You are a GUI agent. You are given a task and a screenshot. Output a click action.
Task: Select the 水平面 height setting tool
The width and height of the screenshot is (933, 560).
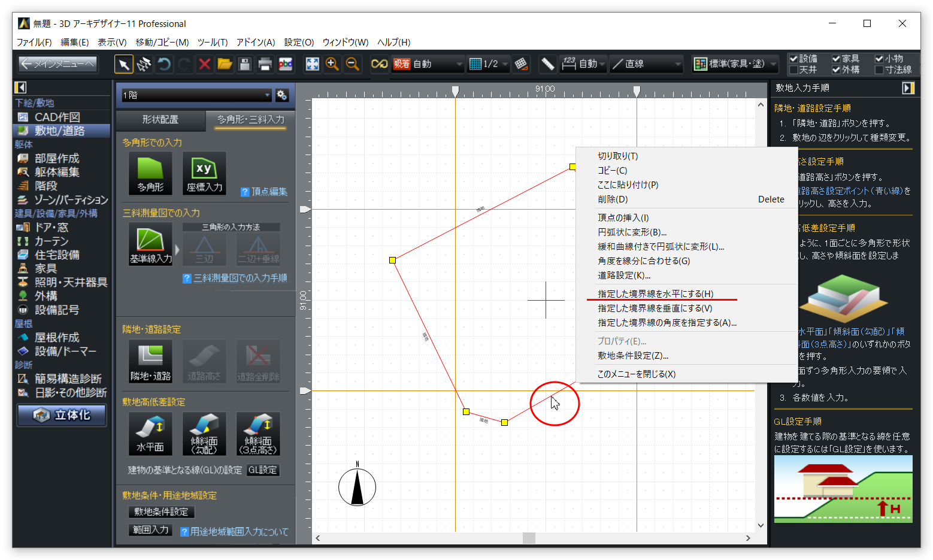(150, 433)
